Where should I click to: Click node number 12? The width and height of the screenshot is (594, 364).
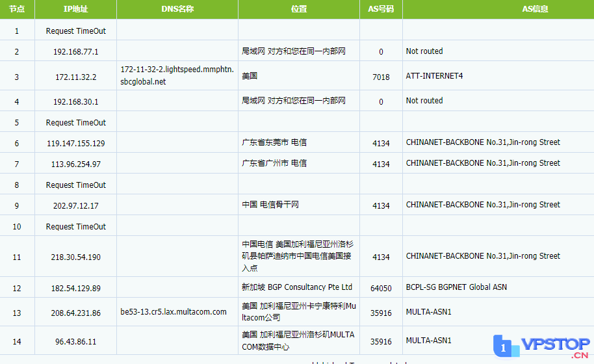tap(17, 289)
